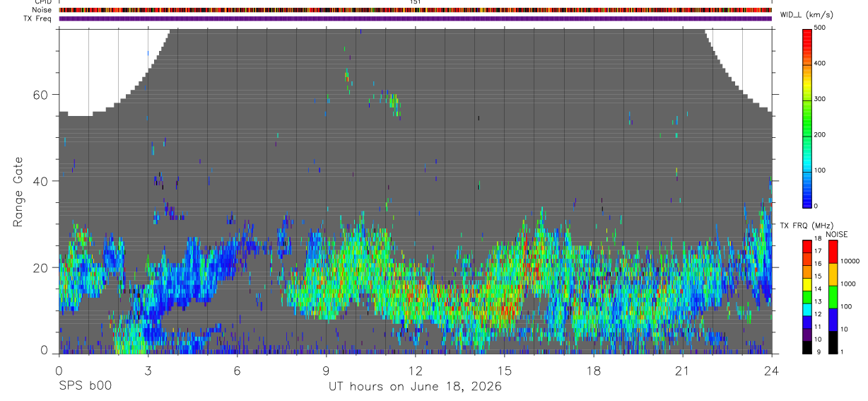
Task: Select the 18 MHz red swatch in TX FRQ legend
Action: (x=807, y=245)
